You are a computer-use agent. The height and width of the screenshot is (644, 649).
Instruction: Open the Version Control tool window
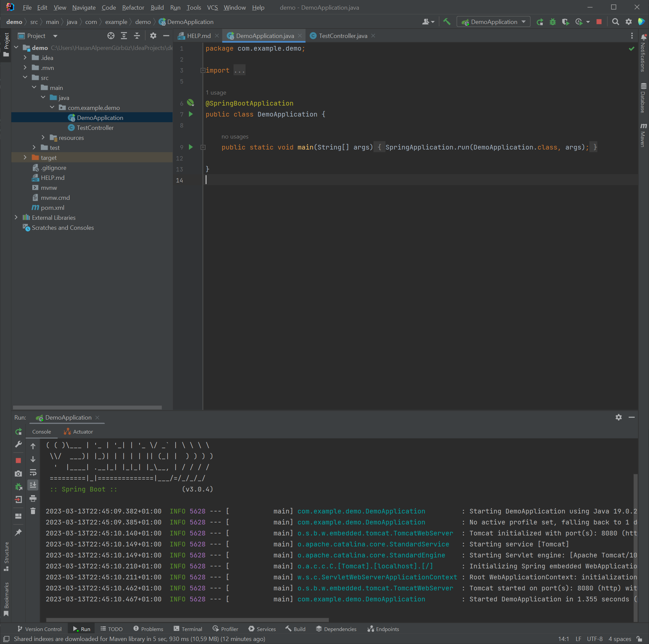[39, 629]
